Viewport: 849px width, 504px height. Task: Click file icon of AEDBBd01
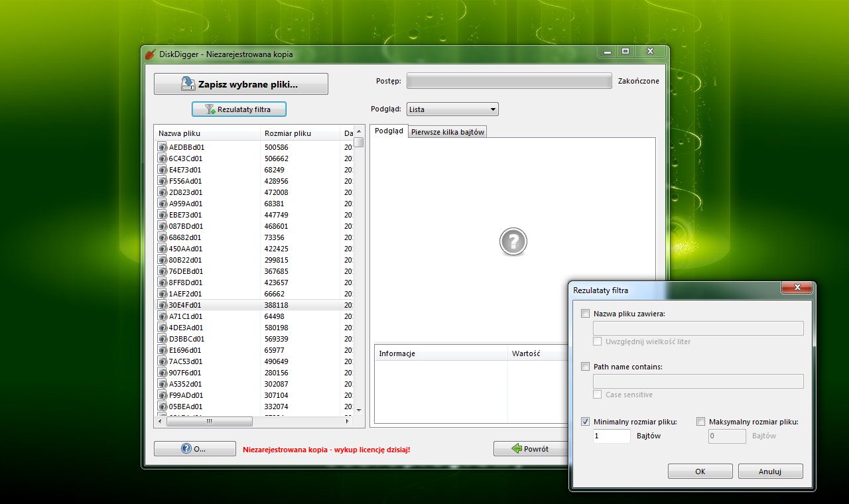coord(163,147)
